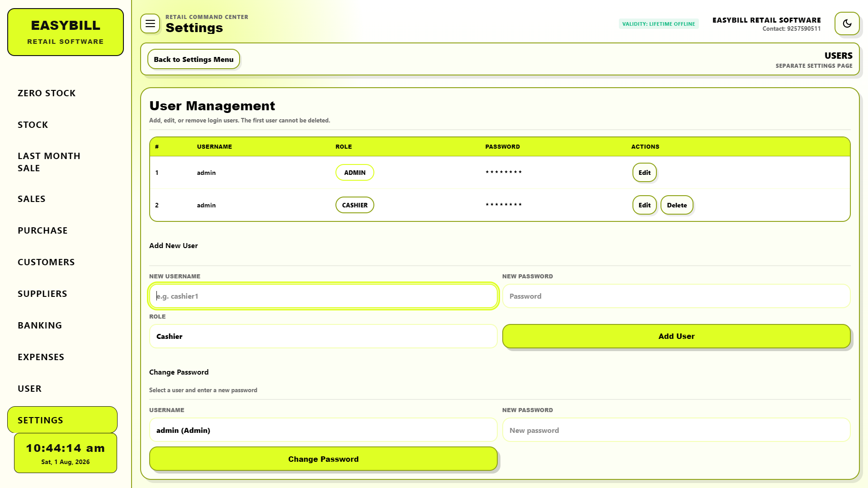Click the ACTIONS column header
The image size is (868, 488).
click(645, 147)
